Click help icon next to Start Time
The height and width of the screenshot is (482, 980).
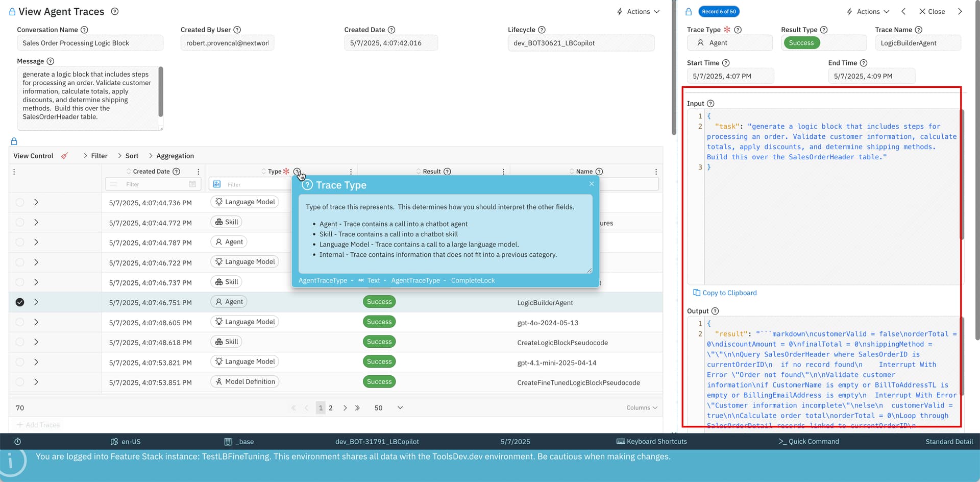(726, 63)
